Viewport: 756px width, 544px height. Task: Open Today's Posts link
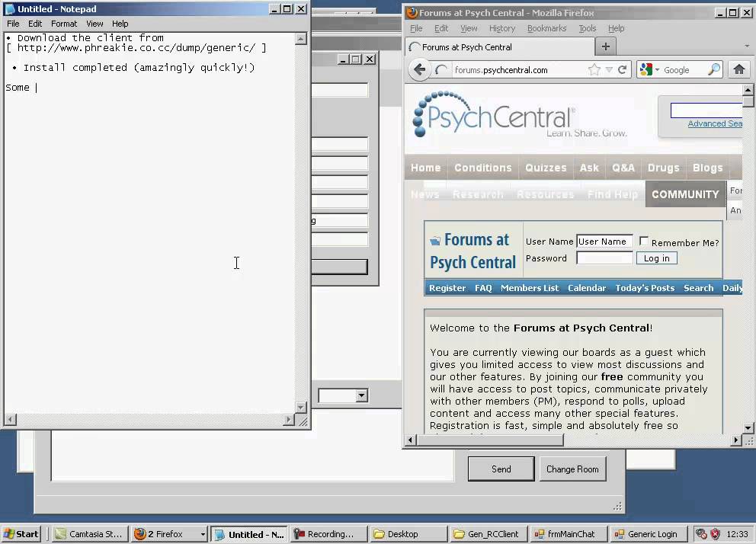(645, 288)
